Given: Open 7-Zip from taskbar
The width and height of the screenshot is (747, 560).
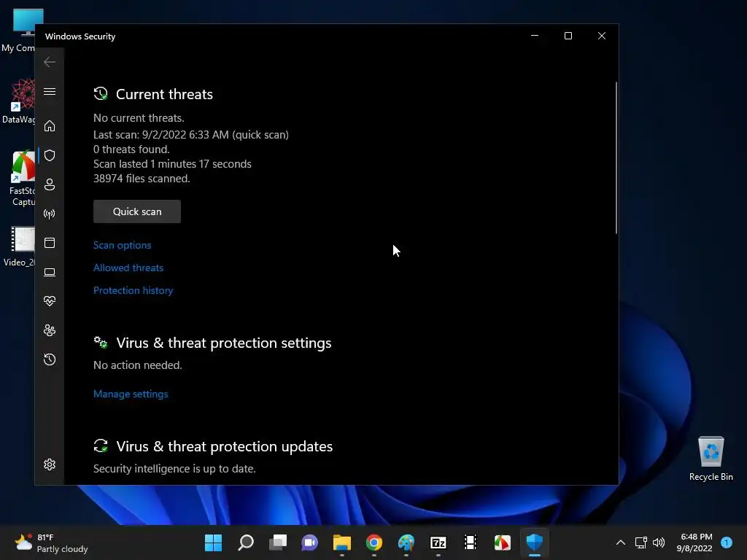Looking at the screenshot, I should tap(438, 542).
